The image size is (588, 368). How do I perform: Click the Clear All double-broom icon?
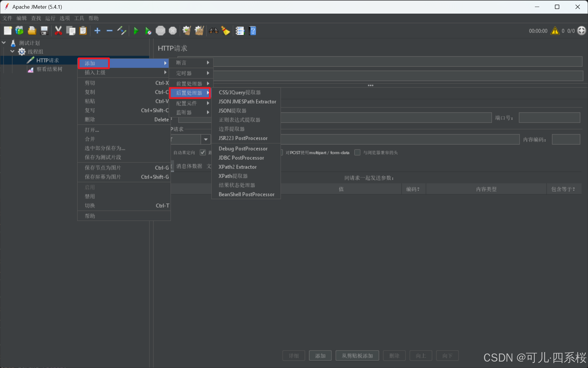click(x=199, y=31)
